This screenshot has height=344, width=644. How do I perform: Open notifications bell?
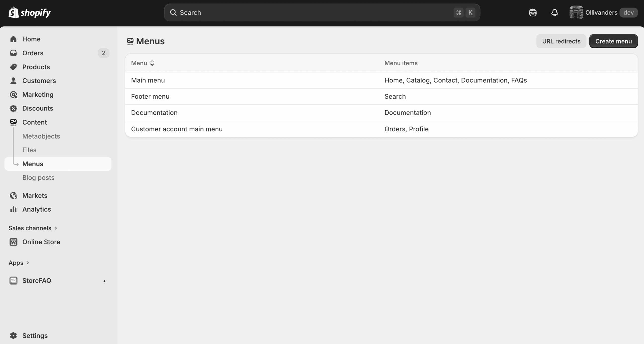(554, 13)
